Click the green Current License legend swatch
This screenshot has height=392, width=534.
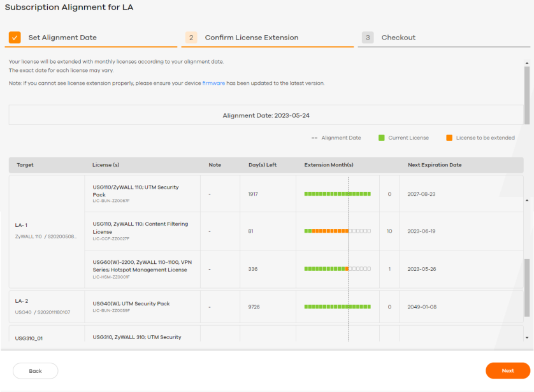coord(382,138)
